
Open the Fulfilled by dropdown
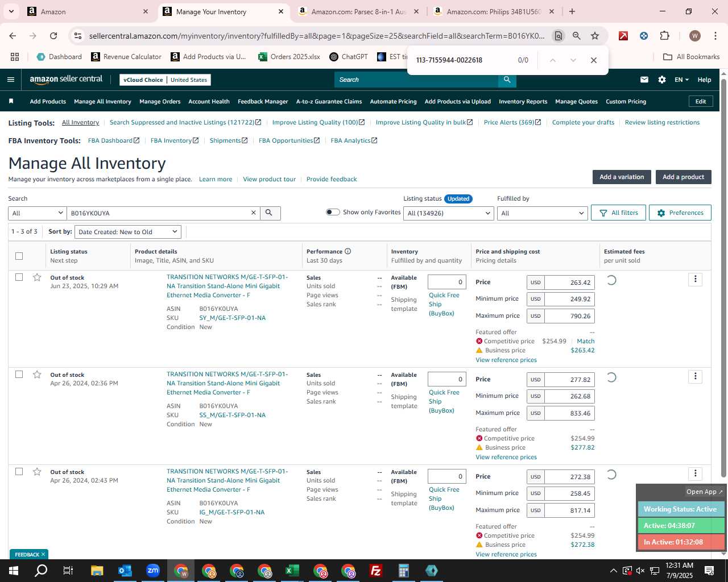pos(542,213)
